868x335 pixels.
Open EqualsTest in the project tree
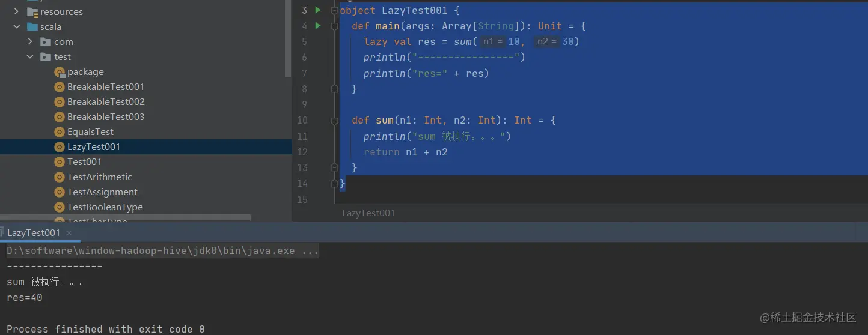point(90,132)
